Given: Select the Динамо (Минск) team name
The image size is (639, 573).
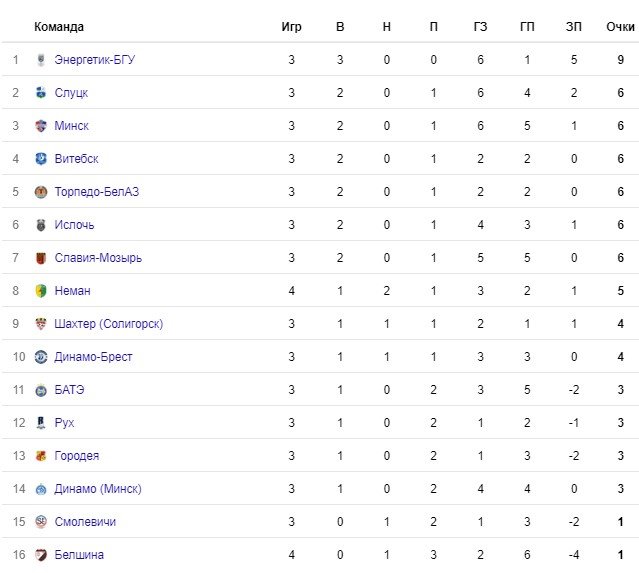Looking at the screenshot, I should coord(98,489).
